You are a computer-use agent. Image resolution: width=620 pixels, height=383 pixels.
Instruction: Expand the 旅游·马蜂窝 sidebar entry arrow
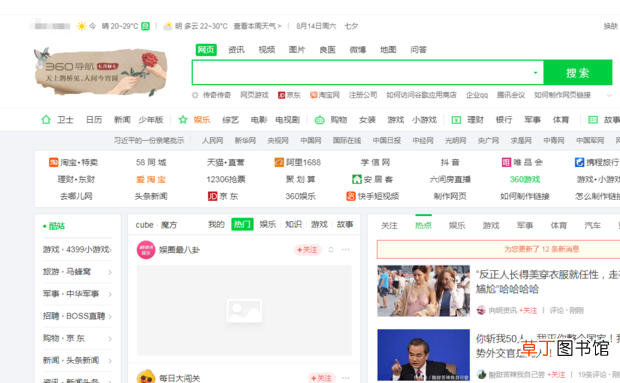pyautogui.click(x=110, y=272)
